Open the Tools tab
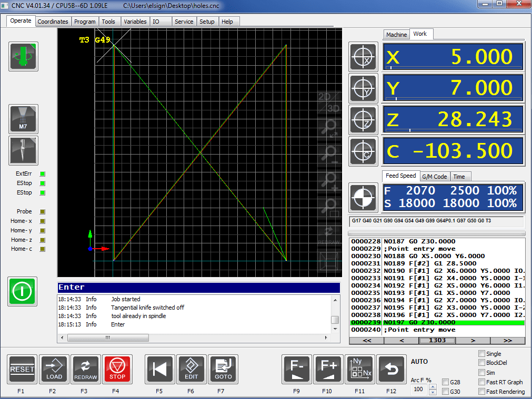 (108, 22)
